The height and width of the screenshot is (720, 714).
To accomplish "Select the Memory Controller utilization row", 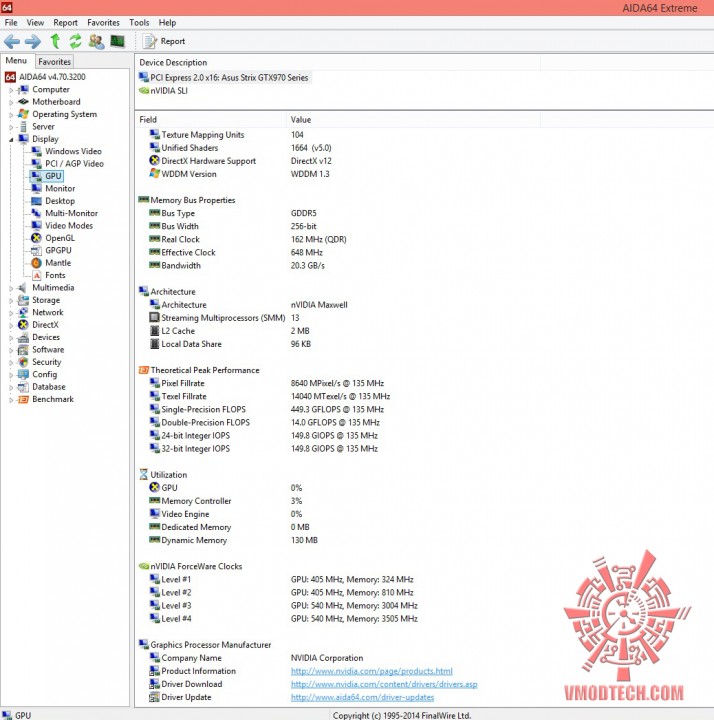I will coord(226,501).
